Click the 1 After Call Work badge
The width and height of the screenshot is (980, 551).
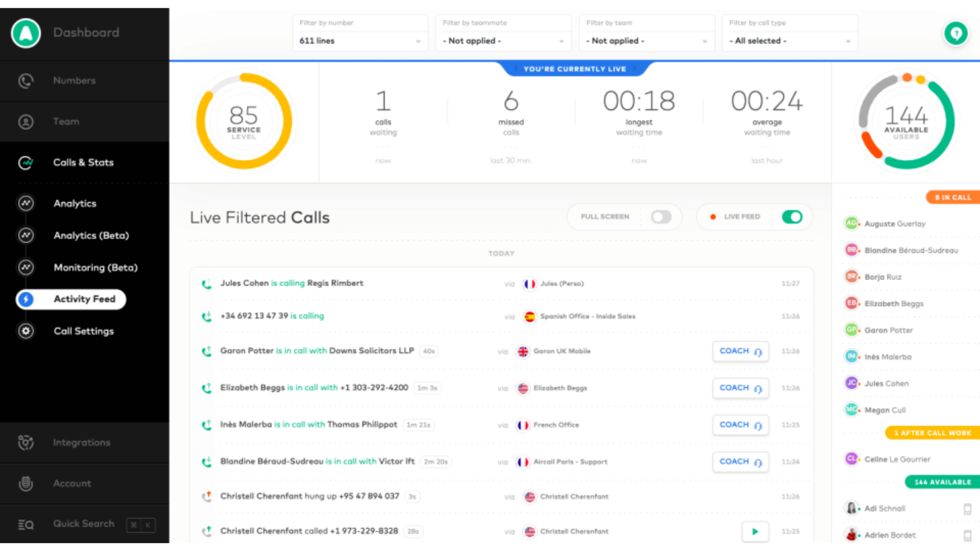[932, 433]
